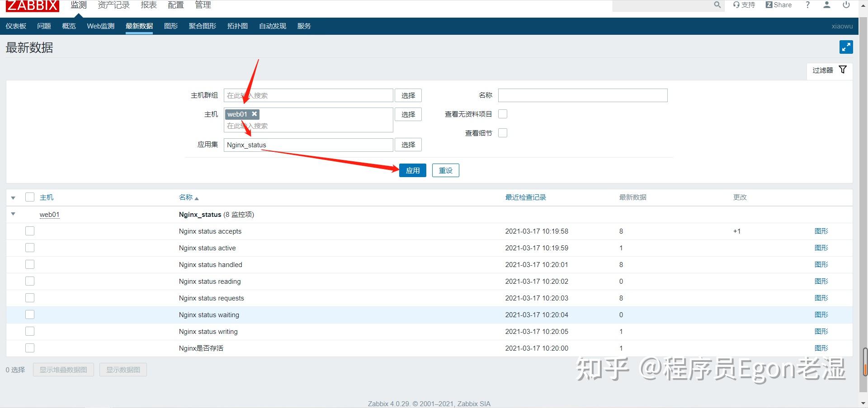Viewport: 868px width, 408px height.
Task: Check Nginx status accepts row
Action: tap(30, 231)
